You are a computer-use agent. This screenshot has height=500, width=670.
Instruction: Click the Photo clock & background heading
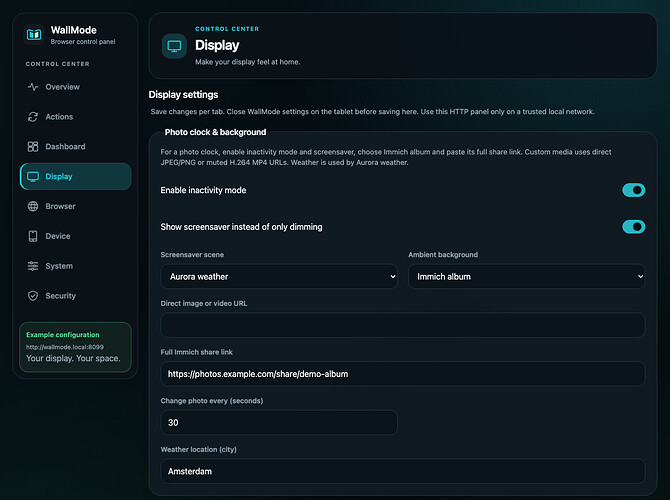pos(215,132)
